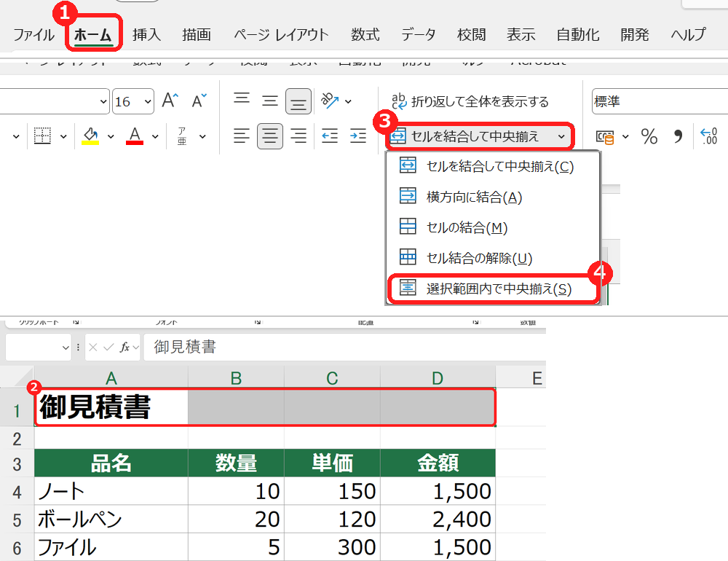Open the 校閲 ribbon tab
Image resolution: width=728 pixels, height=561 pixels.
[x=471, y=35]
